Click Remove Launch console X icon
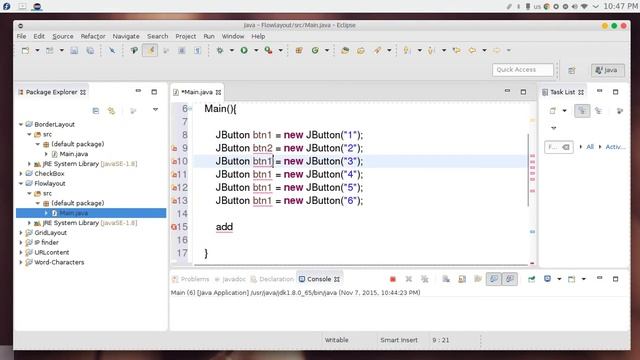640x360 pixels. tap(409, 279)
